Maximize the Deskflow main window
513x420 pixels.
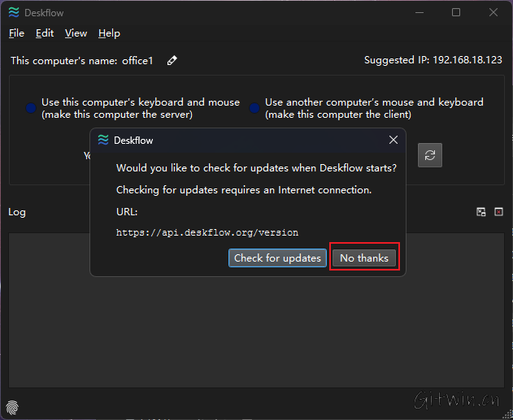point(456,12)
